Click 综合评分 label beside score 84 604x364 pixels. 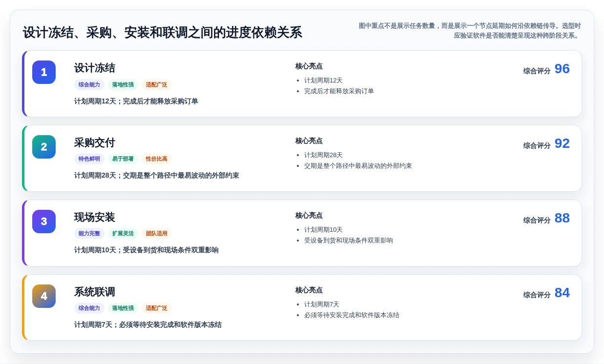click(537, 295)
